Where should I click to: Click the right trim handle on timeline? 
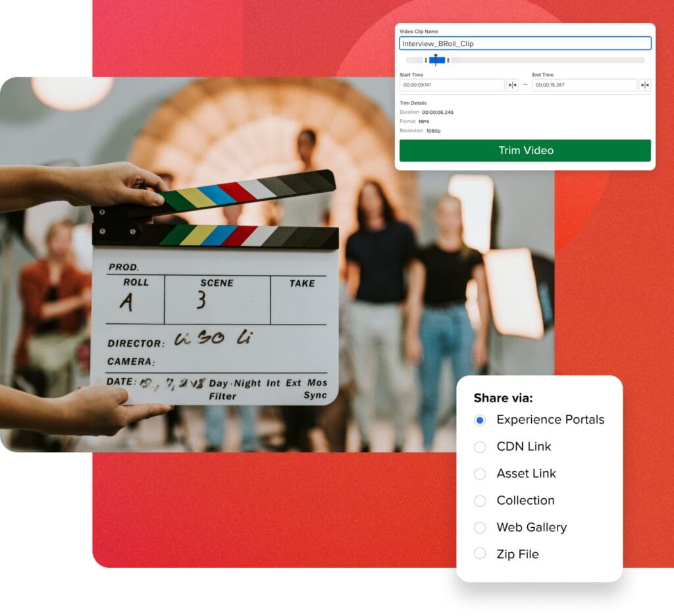click(x=448, y=61)
